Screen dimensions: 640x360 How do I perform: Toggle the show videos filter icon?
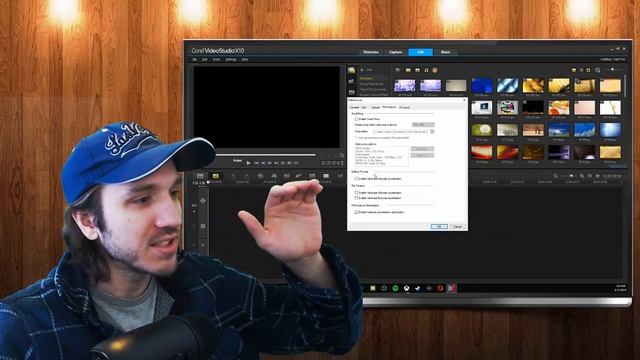pos(408,70)
